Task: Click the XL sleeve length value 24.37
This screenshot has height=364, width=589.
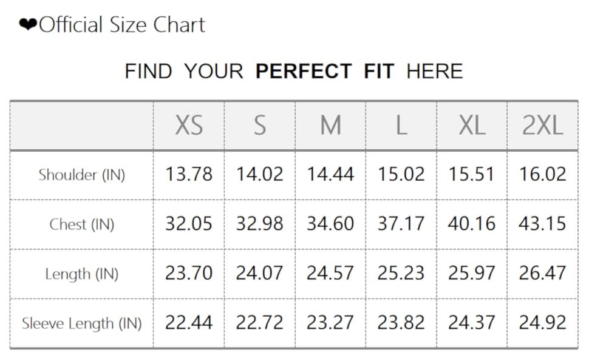Action: 472,323
